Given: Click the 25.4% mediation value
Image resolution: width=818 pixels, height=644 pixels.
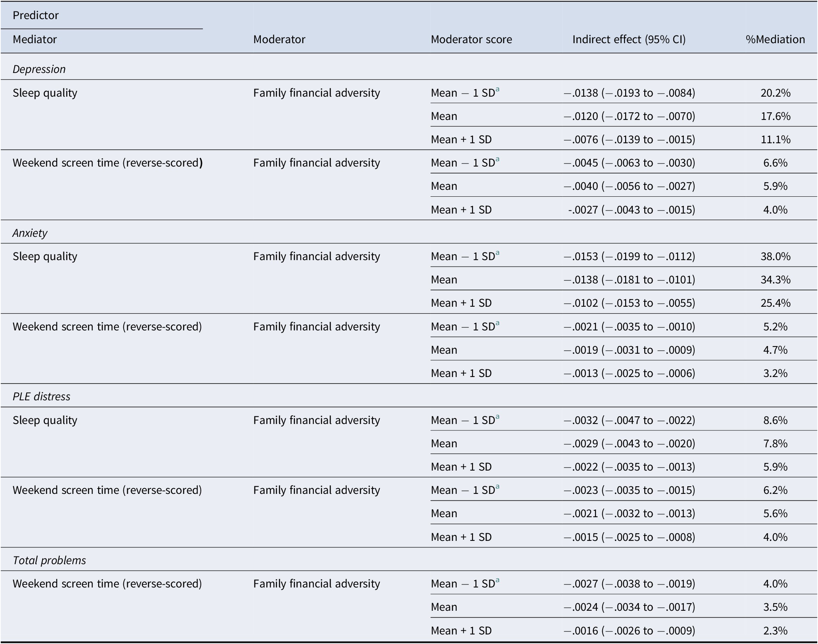Looking at the screenshot, I should (775, 303).
